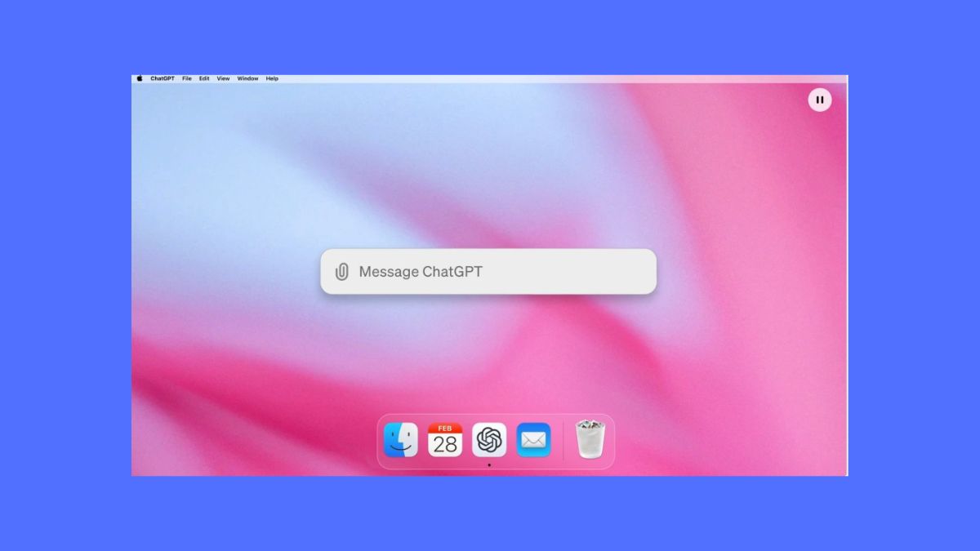Open the Calendar app showing Feb 28
The height and width of the screenshot is (551, 980).
point(445,441)
